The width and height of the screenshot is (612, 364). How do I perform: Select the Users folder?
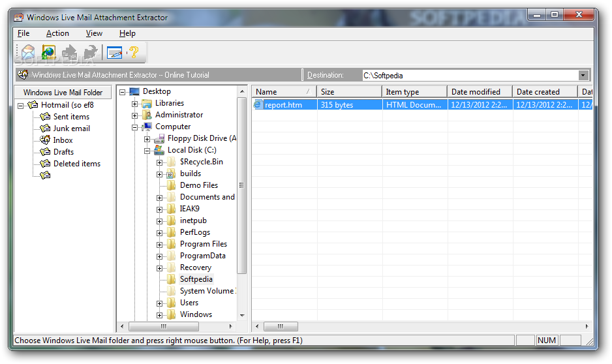(189, 303)
